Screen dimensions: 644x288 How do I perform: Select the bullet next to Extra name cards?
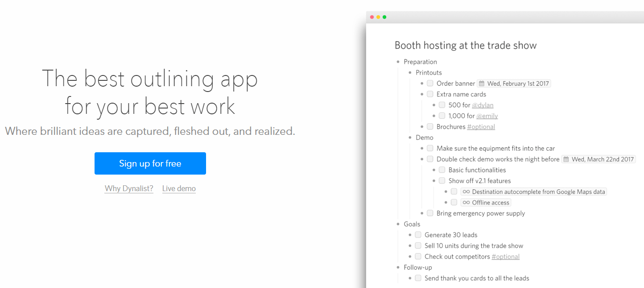pyautogui.click(x=422, y=94)
